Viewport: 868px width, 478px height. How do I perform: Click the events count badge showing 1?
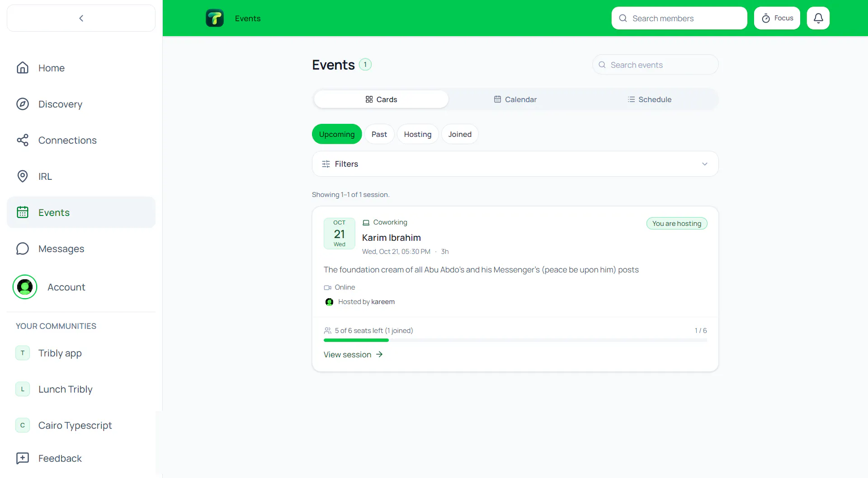pyautogui.click(x=365, y=65)
